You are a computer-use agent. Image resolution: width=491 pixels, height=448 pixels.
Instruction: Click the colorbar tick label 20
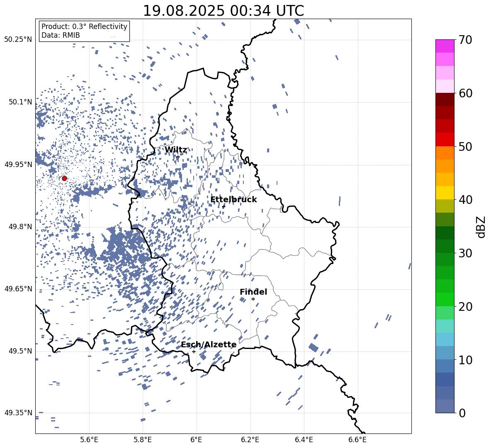pyautogui.click(x=466, y=307)
